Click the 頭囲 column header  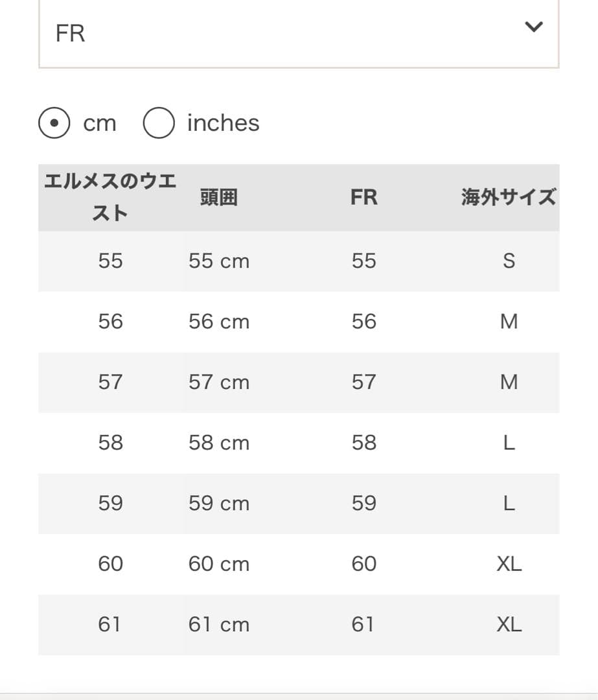click(x=219, y=197)
